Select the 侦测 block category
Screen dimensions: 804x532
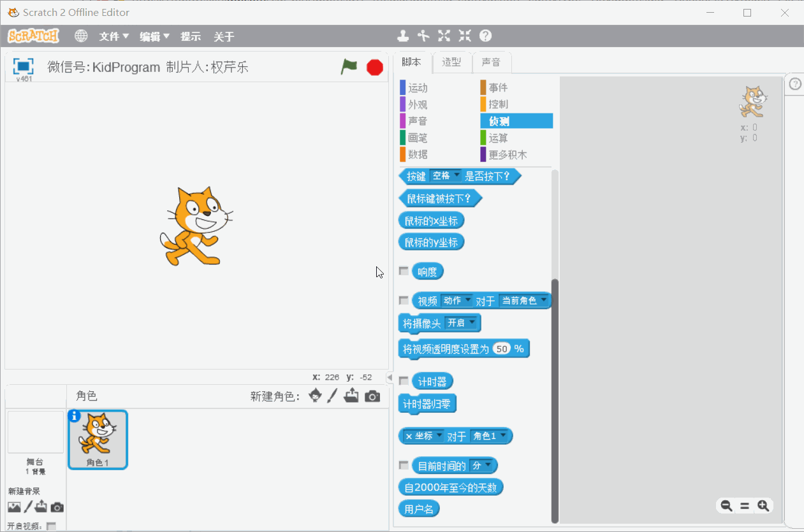pyautogui.click(x=516, y=121)
